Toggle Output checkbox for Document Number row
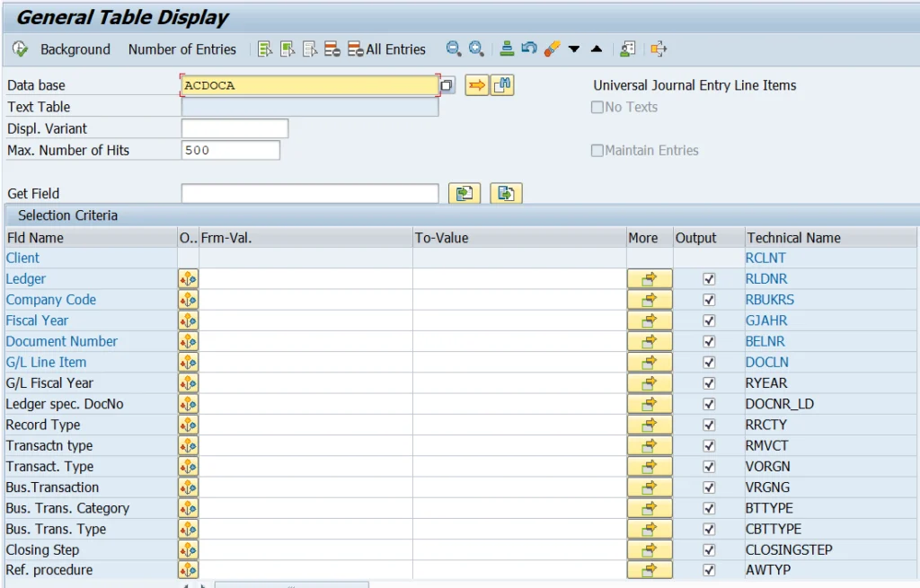Screen dimensions: 920x588 click(x=709, y=342)
